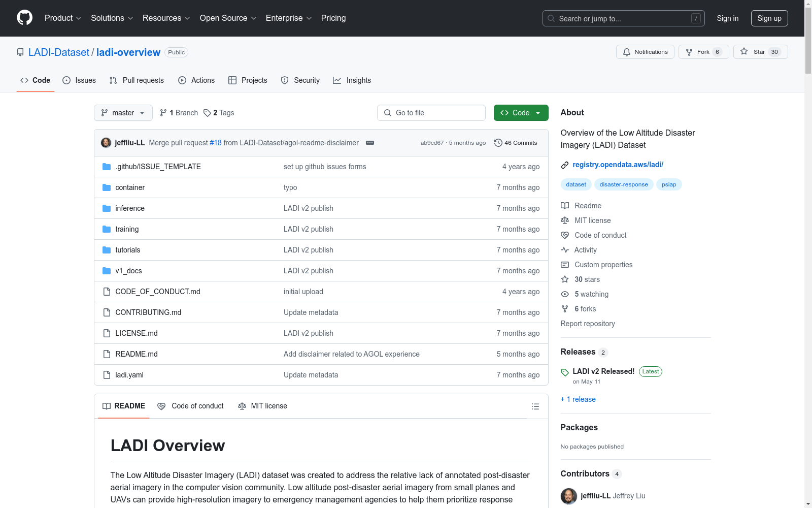Expand the Open Source menu
This screenshot has width=812, height=508.
click(228, 18)
